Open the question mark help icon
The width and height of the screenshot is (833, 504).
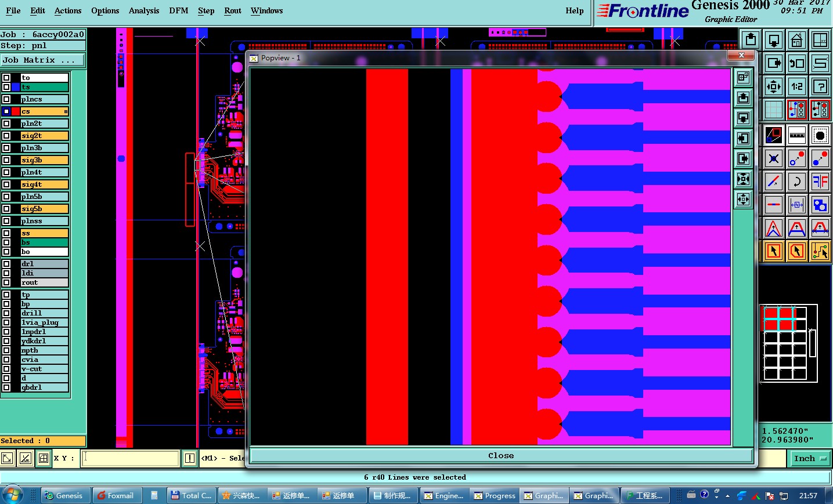click(x=820, y=86)
